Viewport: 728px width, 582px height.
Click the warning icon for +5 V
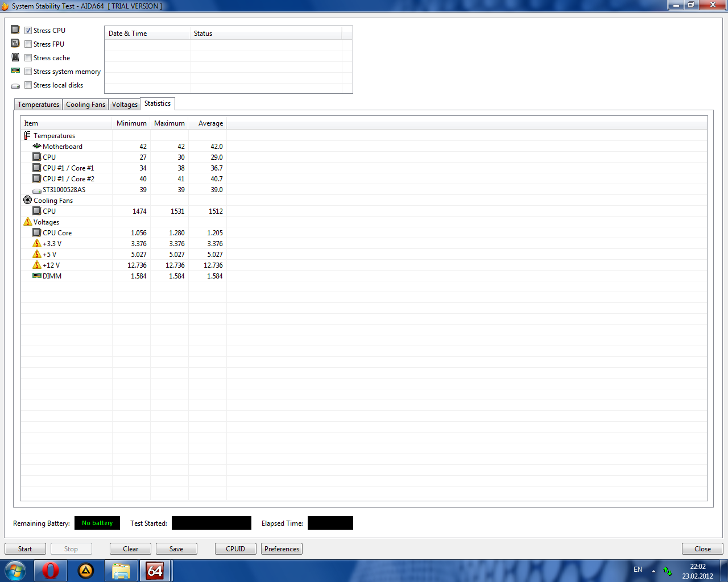point(37,254)
